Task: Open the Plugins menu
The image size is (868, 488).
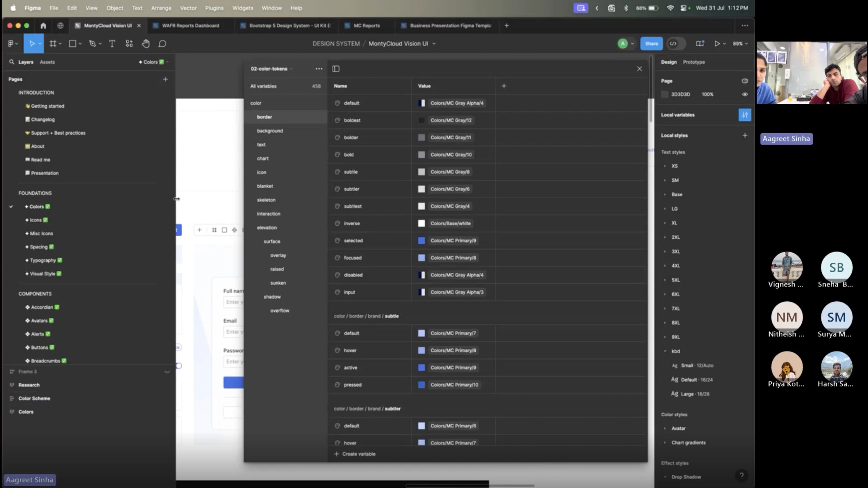Action: coord(214,8)
